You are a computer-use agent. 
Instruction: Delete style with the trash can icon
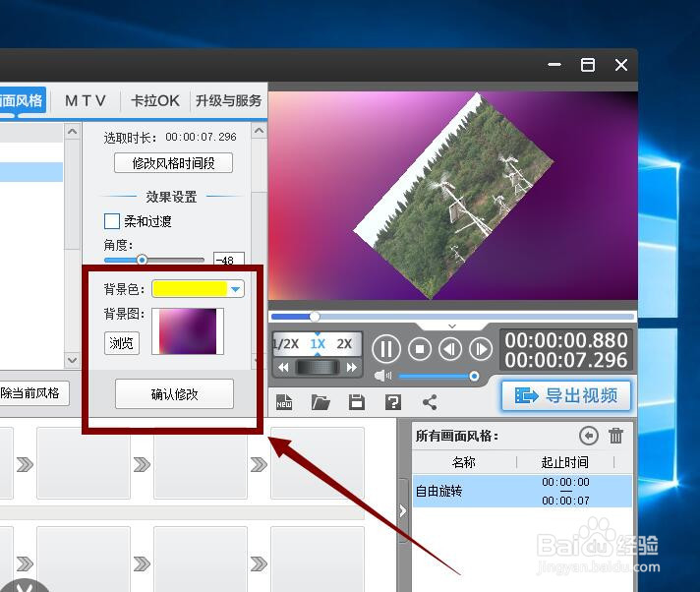tap(616, 436)
